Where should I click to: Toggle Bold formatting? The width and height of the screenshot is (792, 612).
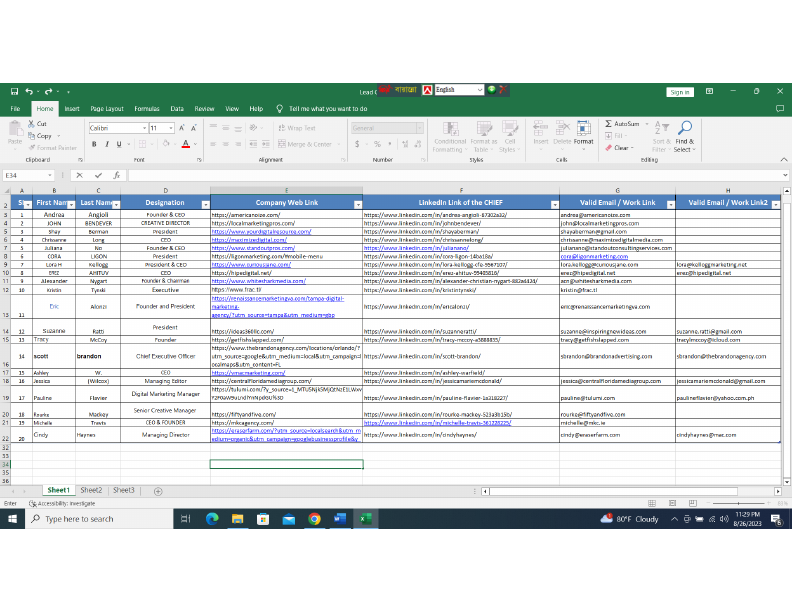tap(94, 144)
